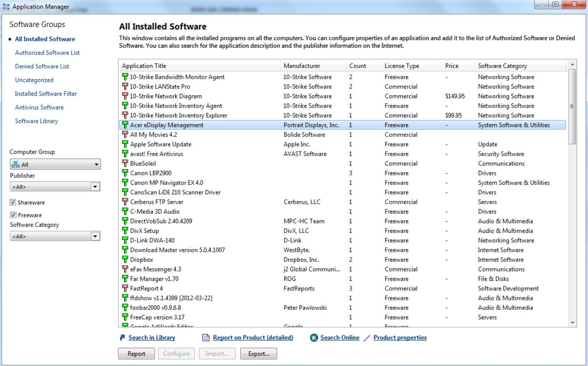The height and width of the screenshot is (366, 588).
Task: Select the DirectVobSub 2.40.4209 row
Action: [342, 221]
